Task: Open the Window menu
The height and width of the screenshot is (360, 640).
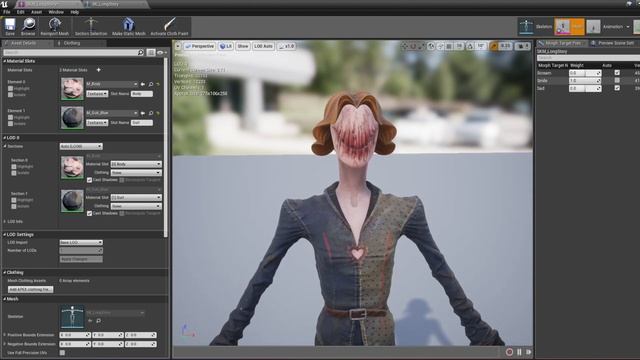Action: (x=56, y=12)
